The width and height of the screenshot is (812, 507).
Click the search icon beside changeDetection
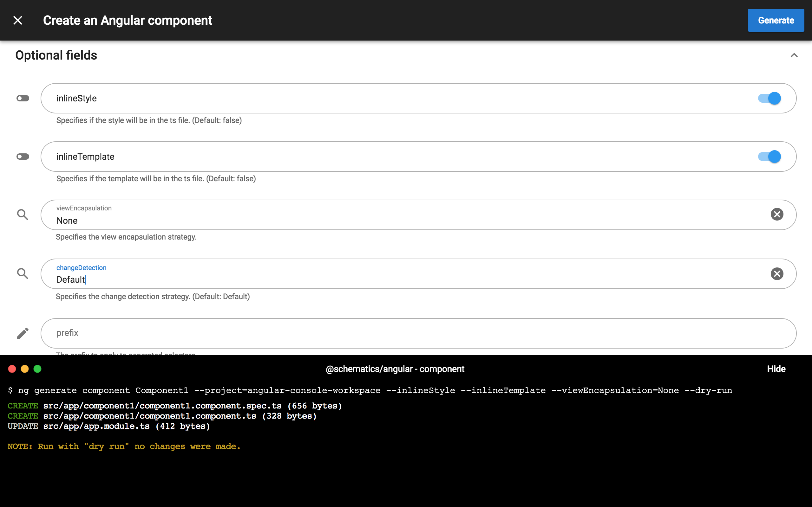(23, 273)
